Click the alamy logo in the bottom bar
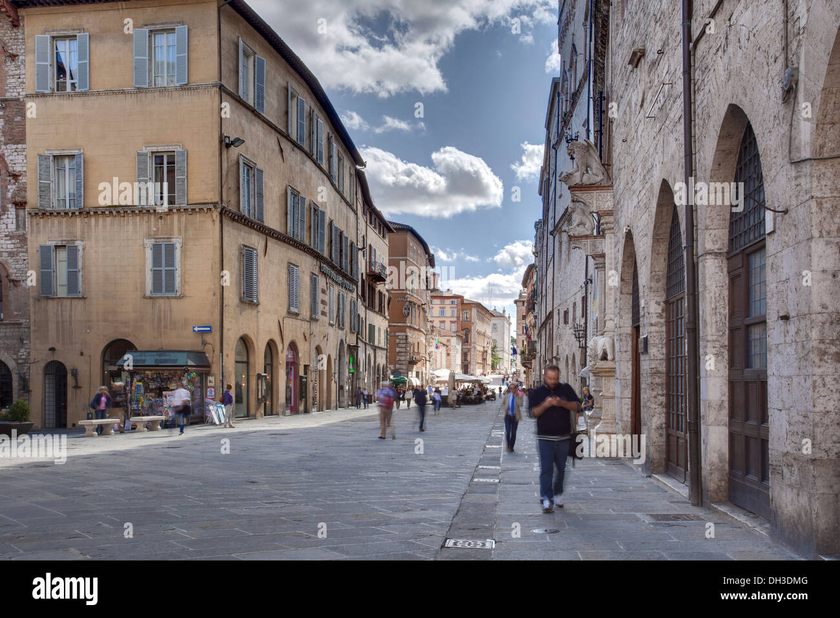Image resolution: width=840 pixels, height=618 pixels. [x=65, y=588]
